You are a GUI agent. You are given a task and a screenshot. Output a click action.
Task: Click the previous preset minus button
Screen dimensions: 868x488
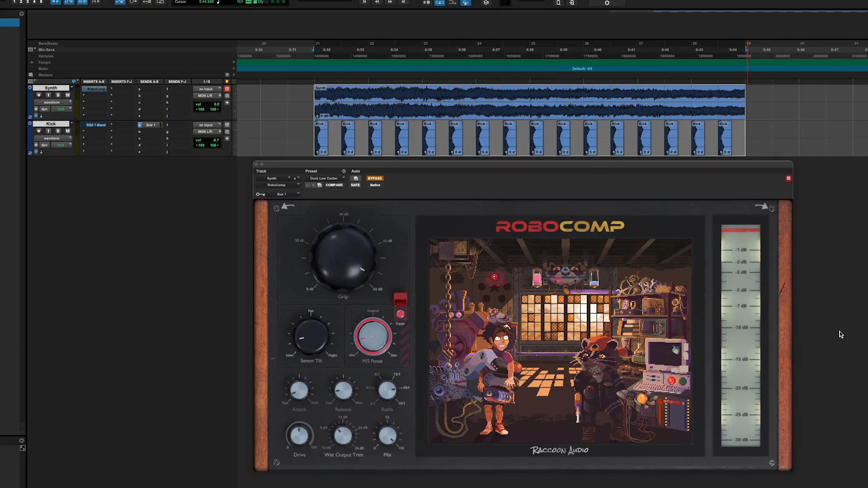pyautogui.click(x=308, y=185)
